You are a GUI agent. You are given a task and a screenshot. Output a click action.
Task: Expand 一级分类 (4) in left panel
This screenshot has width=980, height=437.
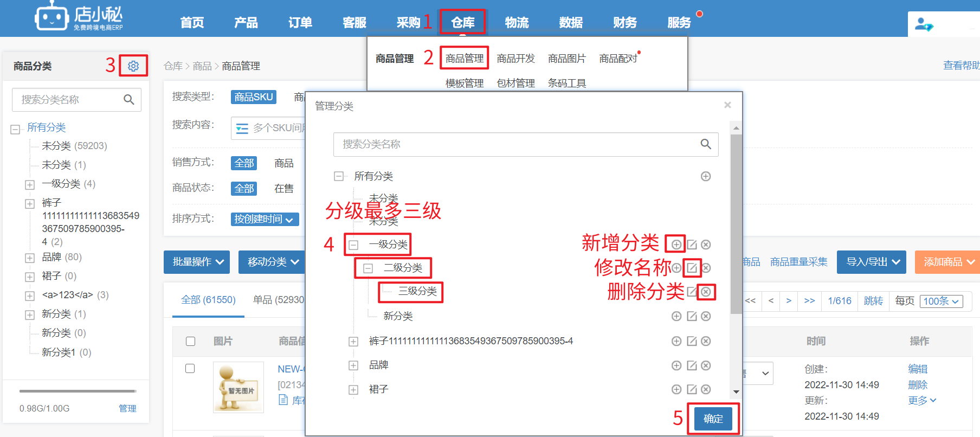click(30, 185)
